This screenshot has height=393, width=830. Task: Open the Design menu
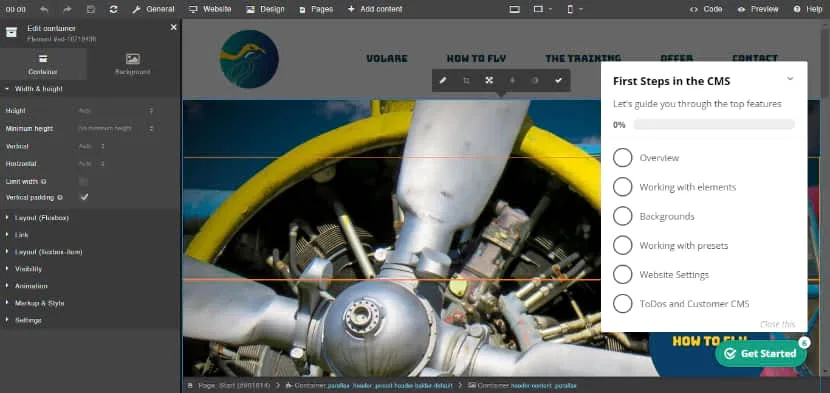(265, 9)
